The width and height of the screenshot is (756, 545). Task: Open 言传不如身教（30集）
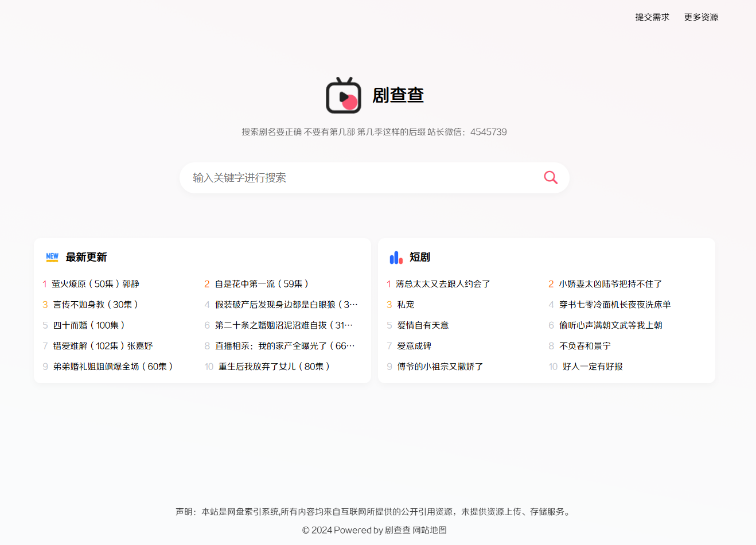[x=97, y=305]
